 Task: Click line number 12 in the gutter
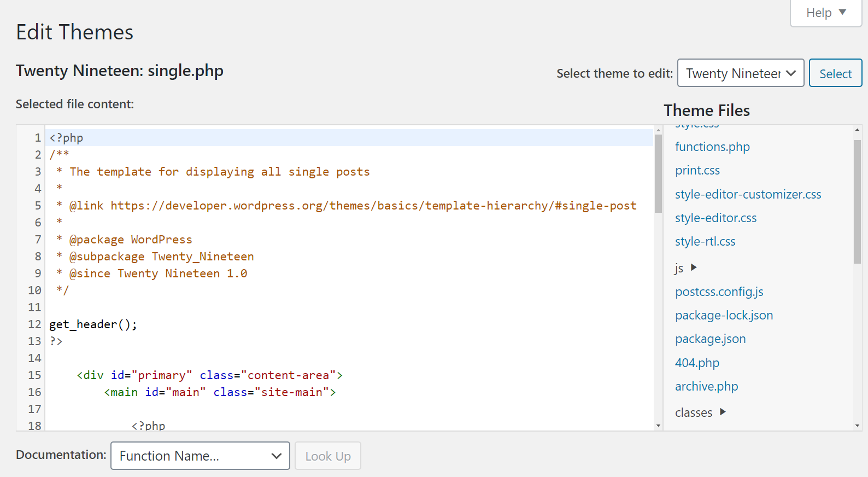coord(34,324)
